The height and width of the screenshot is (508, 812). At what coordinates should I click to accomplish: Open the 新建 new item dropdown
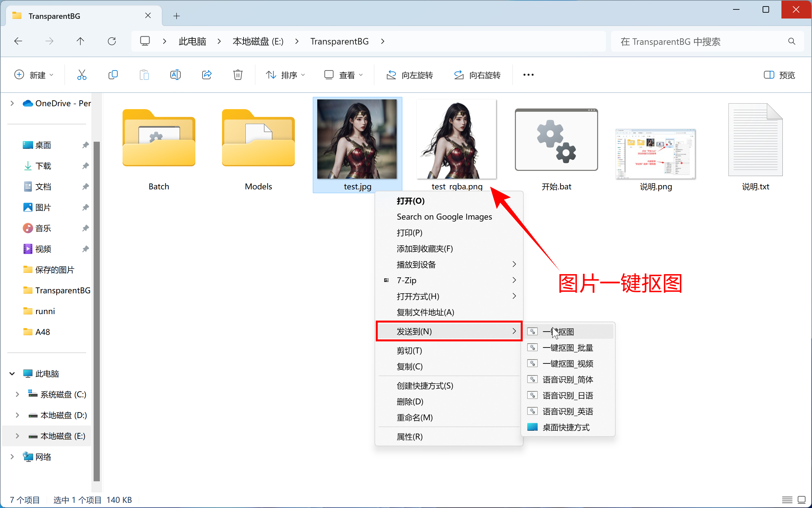click(33, 75)
